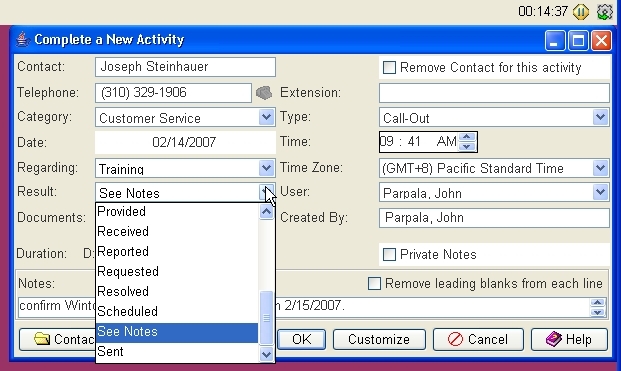Decrease time with the Time spinner down arrow
Image resolution: width=621 pixels, height=371 pixels.
coord(467,146)
